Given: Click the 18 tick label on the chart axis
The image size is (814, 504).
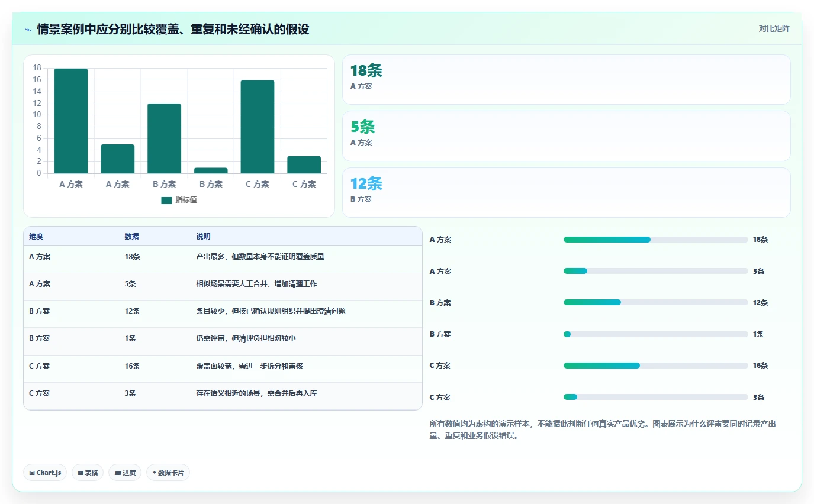Looking at the screenshot, I should point(37,68).
